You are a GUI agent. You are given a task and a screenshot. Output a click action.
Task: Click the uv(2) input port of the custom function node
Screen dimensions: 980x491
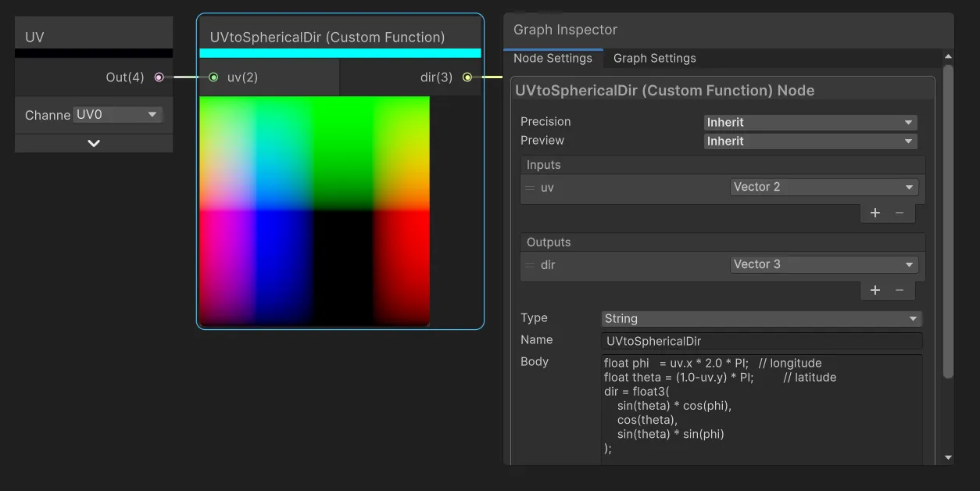[213, 77]
